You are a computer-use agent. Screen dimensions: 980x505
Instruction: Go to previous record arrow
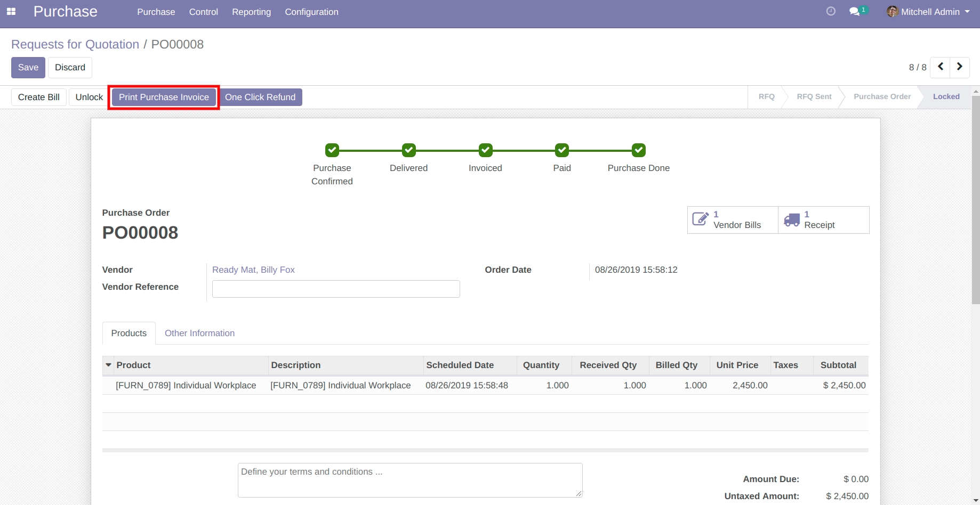point(941,67)
